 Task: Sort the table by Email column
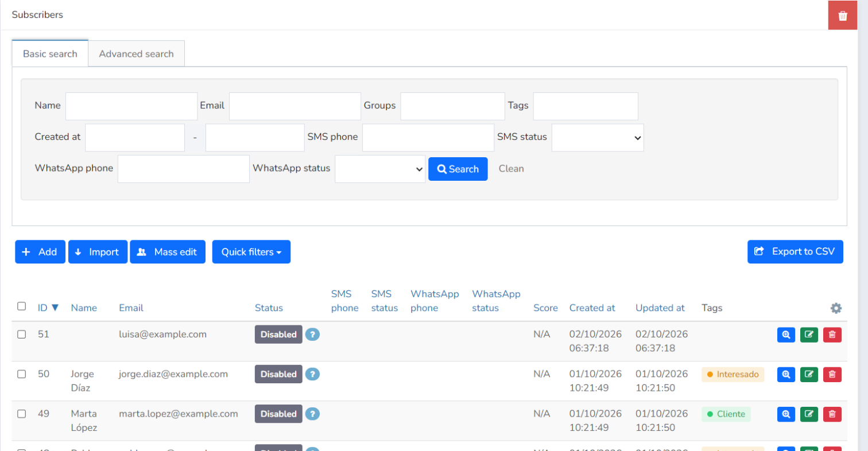131,308
